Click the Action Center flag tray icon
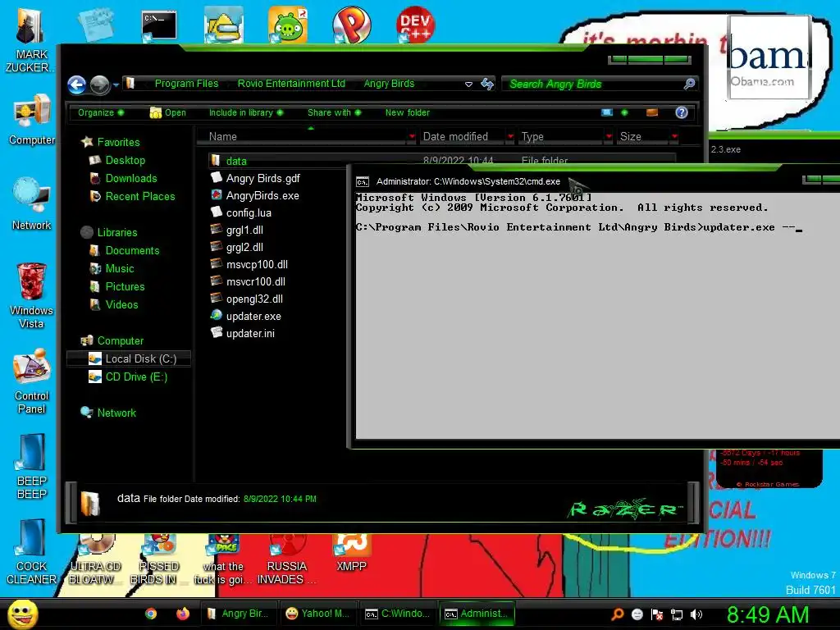The image size is (840, 630). pos(657,614)
